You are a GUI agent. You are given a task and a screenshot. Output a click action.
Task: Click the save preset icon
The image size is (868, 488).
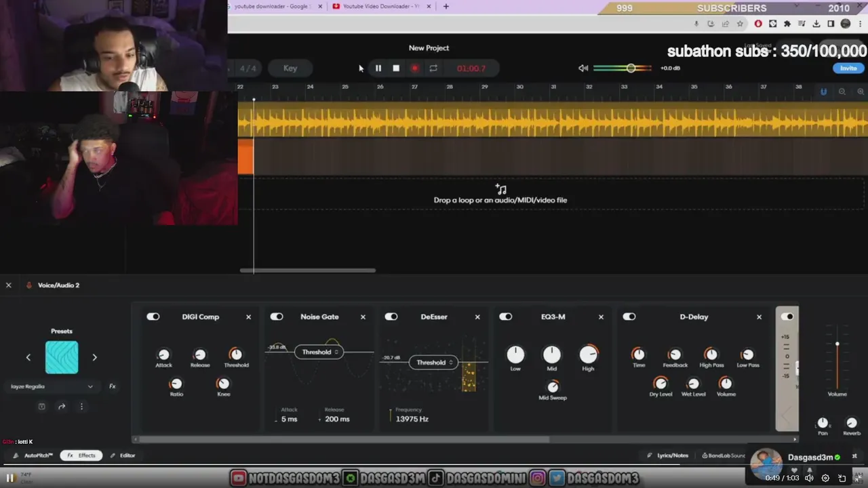click(x=41, y=407)
